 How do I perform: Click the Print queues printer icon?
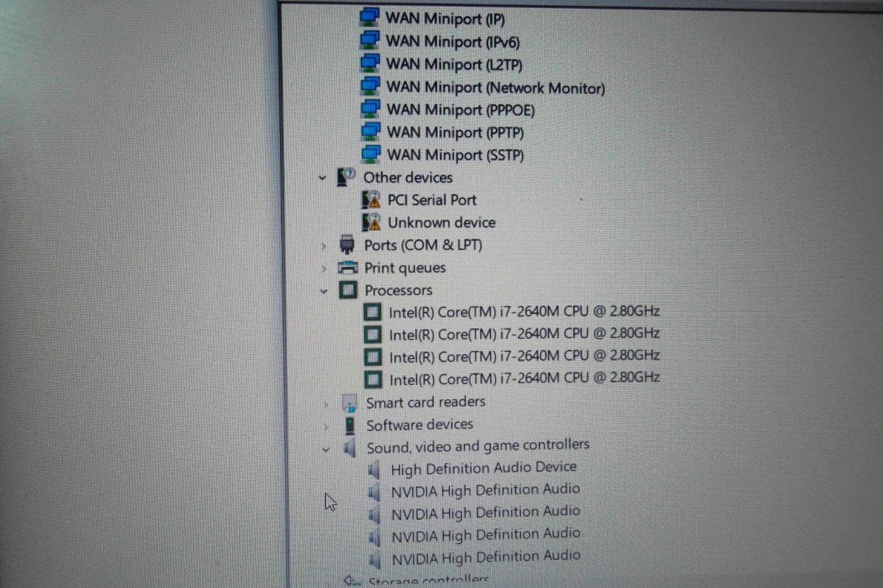(348, 268)
